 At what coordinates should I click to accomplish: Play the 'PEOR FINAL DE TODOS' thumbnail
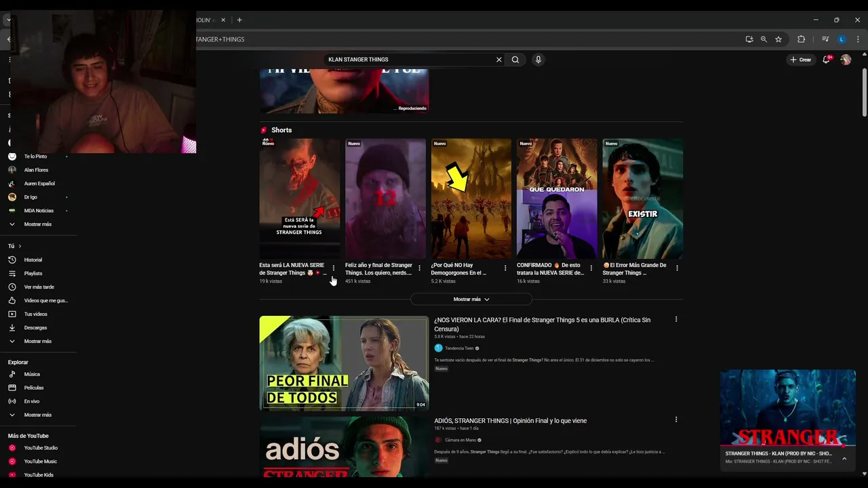344,363
